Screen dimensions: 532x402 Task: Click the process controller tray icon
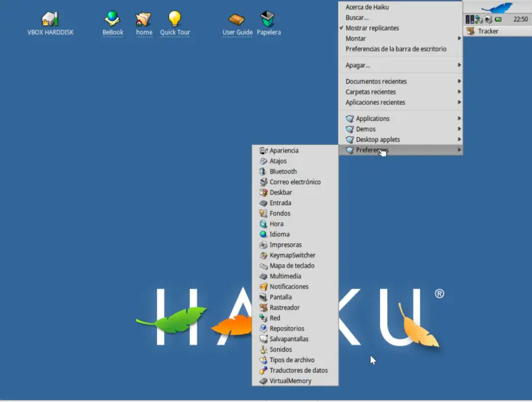[x=470, y=20]
